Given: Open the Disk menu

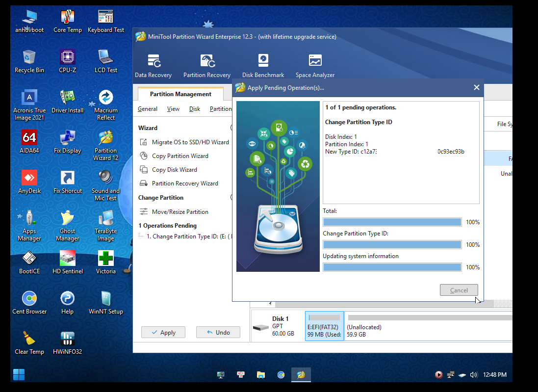Looking at the screenshot, I should click(x=195, y=109).
